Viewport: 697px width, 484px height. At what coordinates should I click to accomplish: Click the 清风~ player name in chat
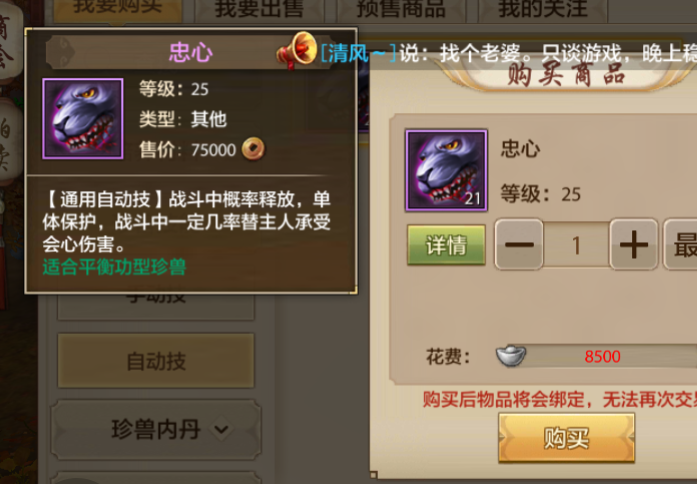click(x=358, y=54)
